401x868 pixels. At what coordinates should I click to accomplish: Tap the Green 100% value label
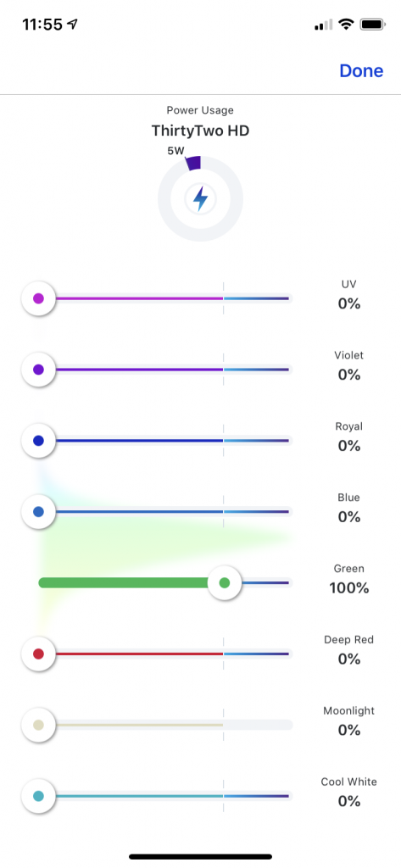click(349, 588)
